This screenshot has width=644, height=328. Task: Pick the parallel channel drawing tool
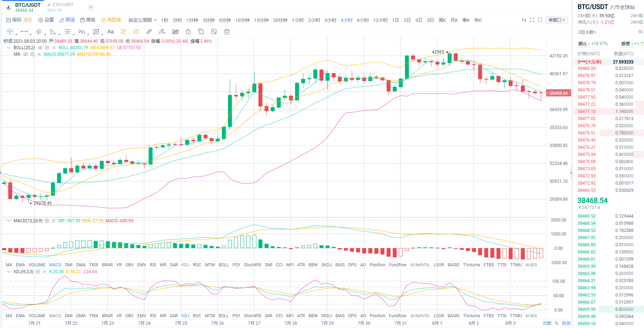[39, 32]
